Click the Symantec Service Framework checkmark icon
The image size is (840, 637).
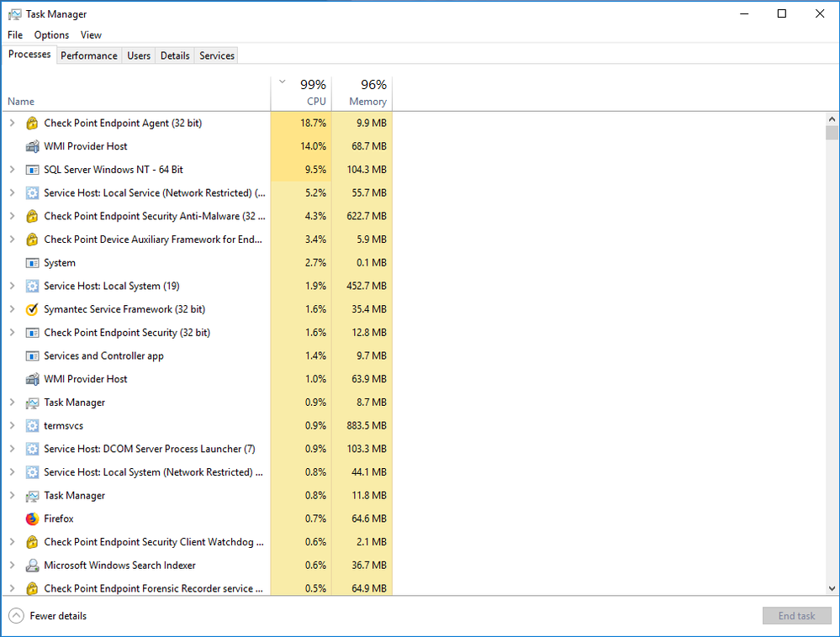32,309
